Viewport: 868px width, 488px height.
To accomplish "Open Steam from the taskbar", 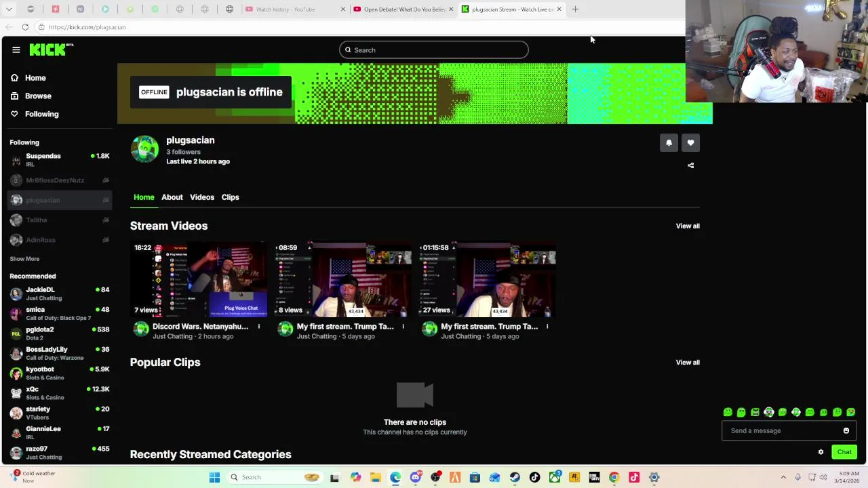I will [515, 477].
